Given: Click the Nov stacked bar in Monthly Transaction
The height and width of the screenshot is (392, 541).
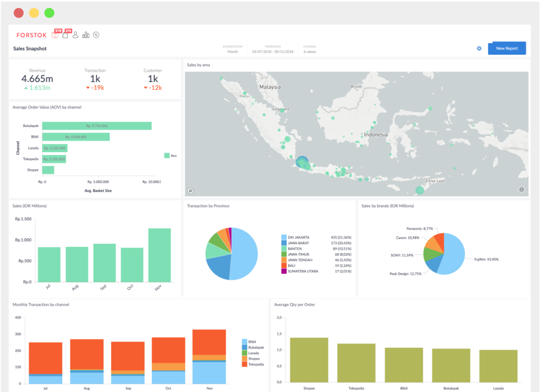Looking at the screenshot, I should click(209, 357).
